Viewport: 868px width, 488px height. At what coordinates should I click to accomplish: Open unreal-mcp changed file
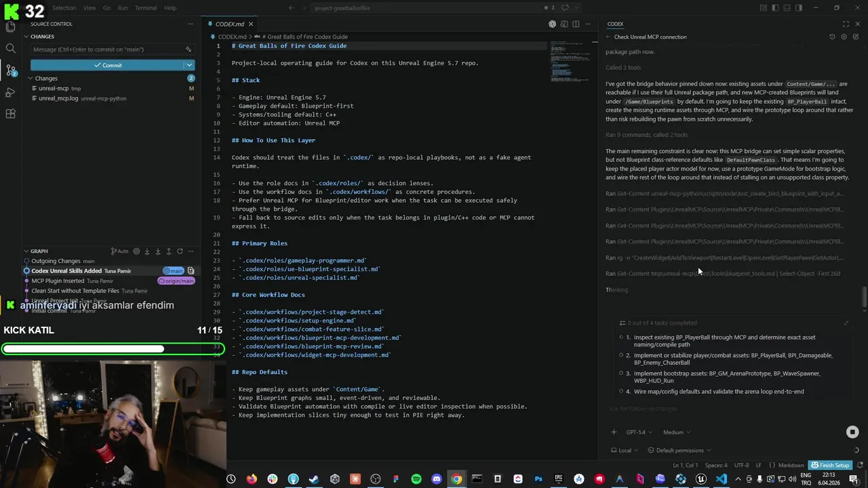(x=112, y=89)
